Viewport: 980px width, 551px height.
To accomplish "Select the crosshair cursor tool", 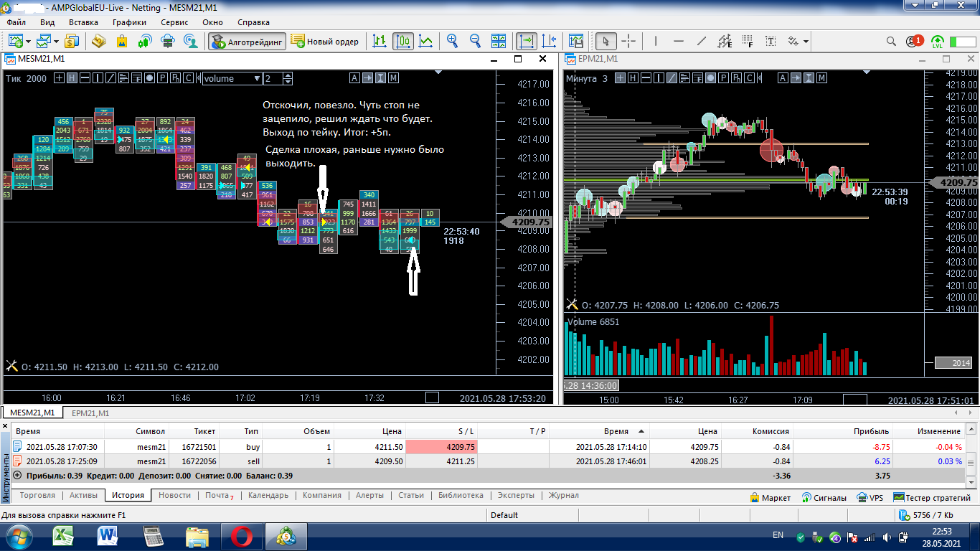I will pyautogui.click(x=628, y=41).
